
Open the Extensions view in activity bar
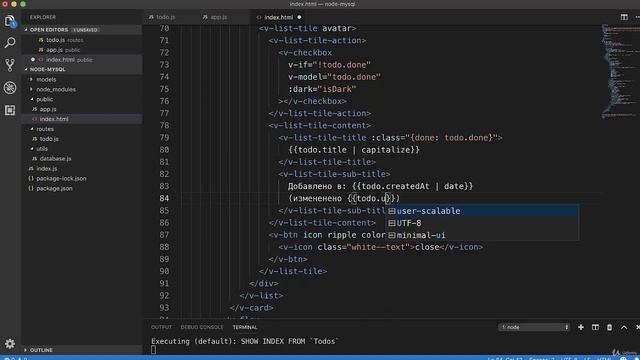(x=10, y=110)
